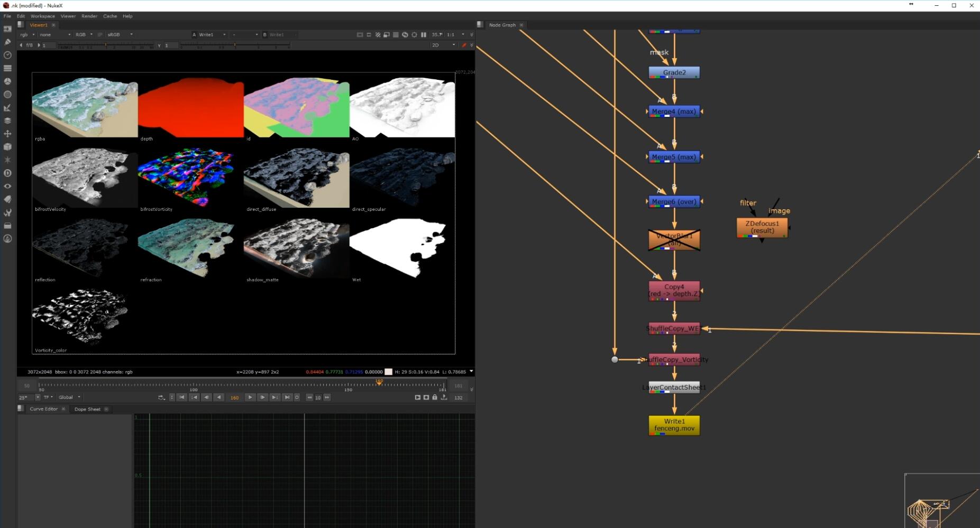This screenshot has height=528, width=980.
Task: Click the sampled color swatch in status bar
Action: 388,372
